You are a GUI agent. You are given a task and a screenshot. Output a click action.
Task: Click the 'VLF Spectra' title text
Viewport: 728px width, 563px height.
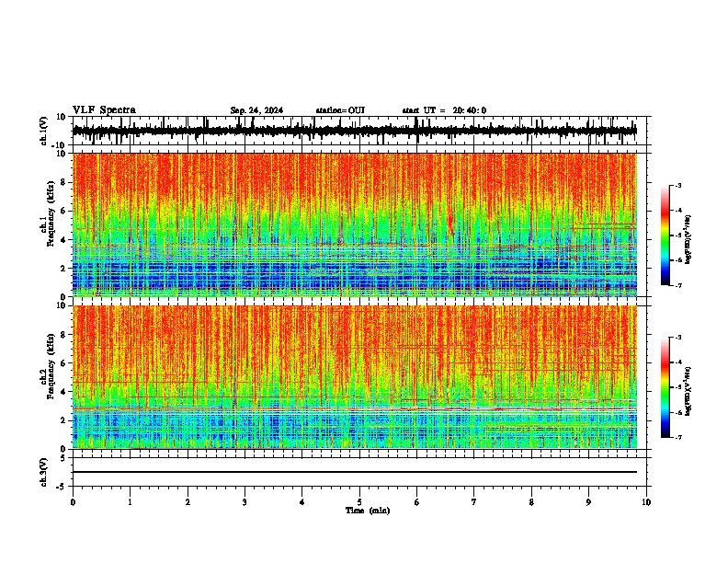104,110
